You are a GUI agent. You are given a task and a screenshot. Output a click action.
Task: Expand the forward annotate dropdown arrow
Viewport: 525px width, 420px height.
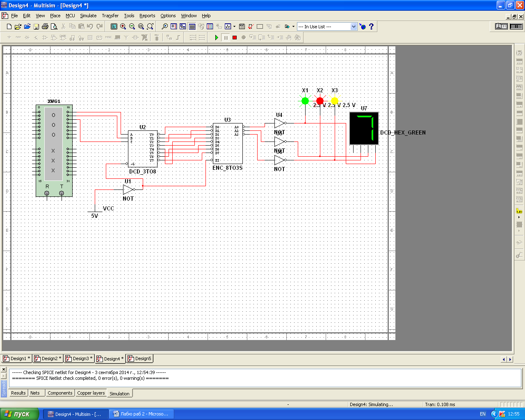[x=293, y=26]
